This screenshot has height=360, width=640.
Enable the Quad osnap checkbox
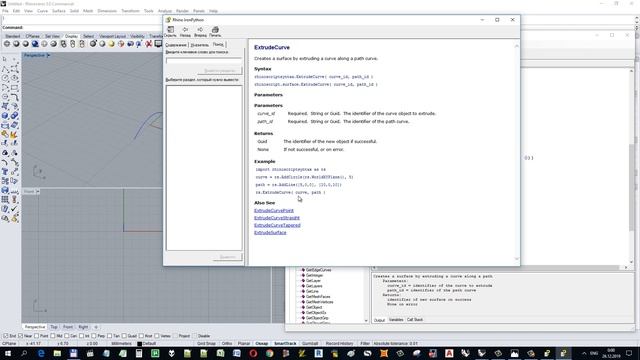[124, 336]
